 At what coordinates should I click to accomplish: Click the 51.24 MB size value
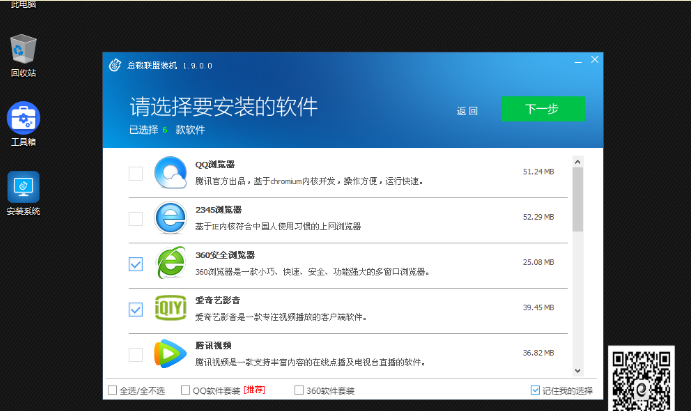tap(539, 172)
